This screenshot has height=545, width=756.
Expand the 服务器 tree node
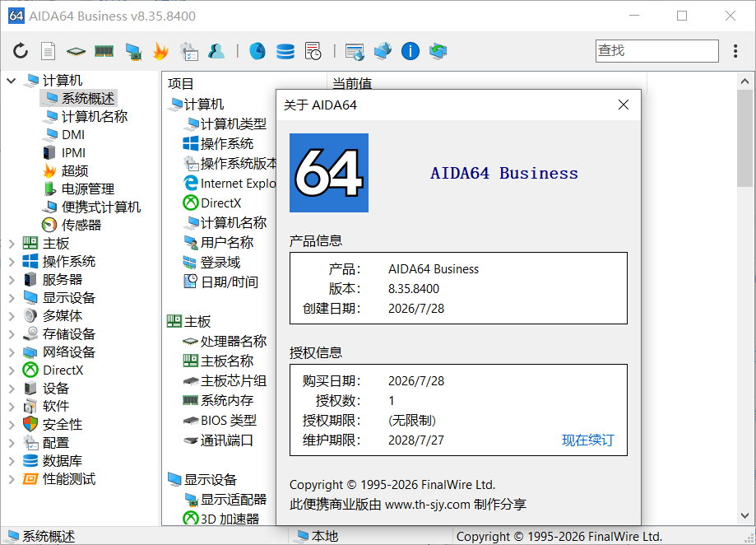[x=11, y=280]
